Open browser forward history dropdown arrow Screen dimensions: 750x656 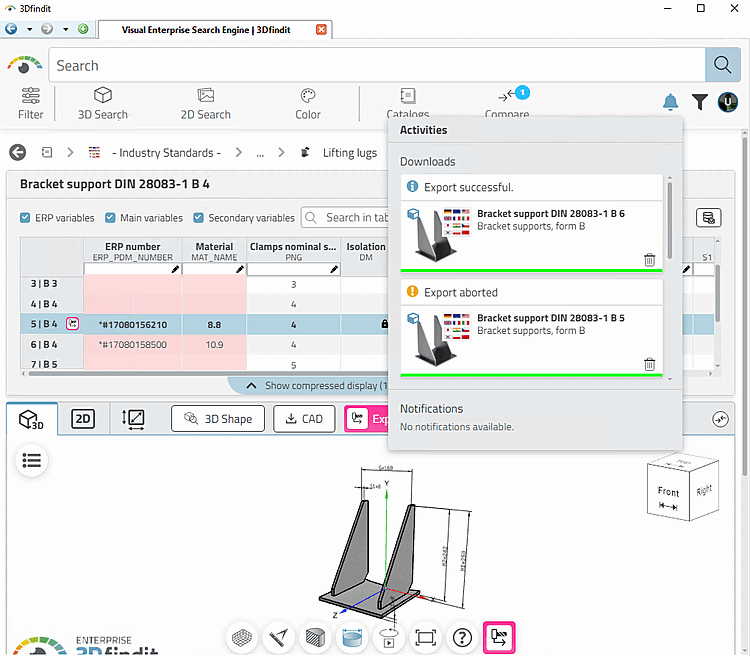point(66,29)
